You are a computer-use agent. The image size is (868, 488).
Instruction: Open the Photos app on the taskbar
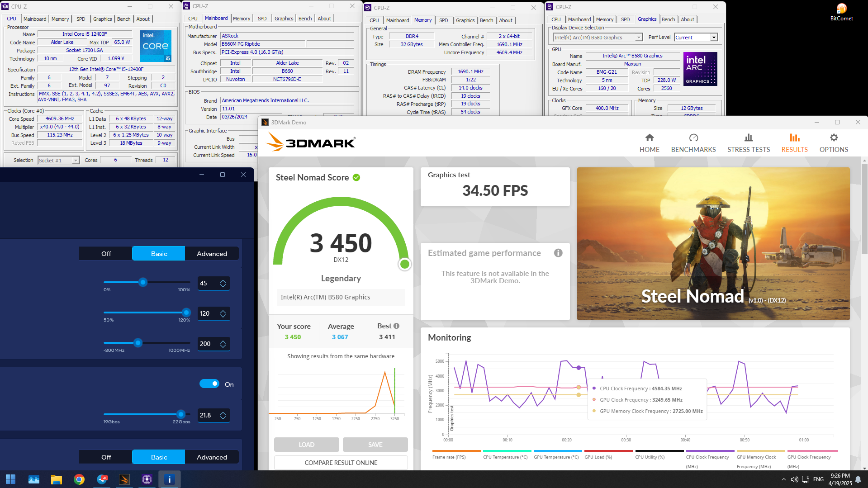tap(34, 479)
